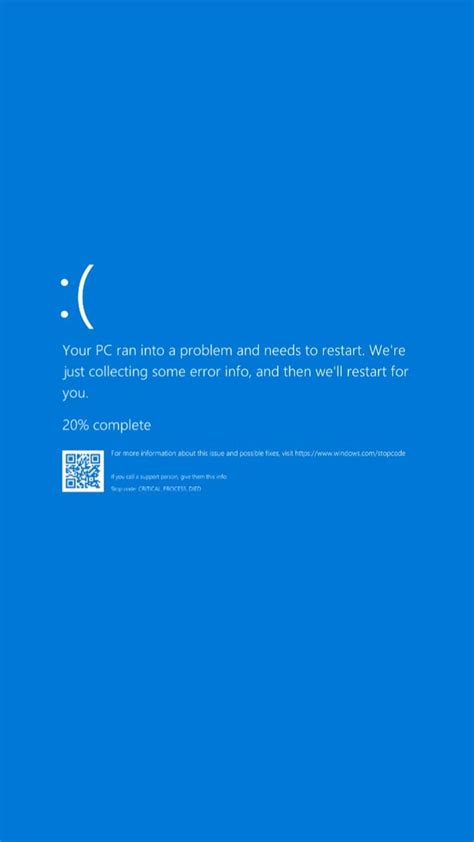
Task: Click the final 'you.' line of the message
Action: tap(75, 394)
